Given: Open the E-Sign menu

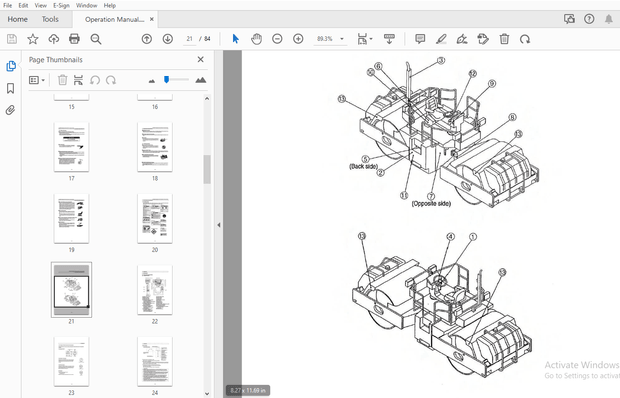Looking at the screenshot, I should (61, 6).
